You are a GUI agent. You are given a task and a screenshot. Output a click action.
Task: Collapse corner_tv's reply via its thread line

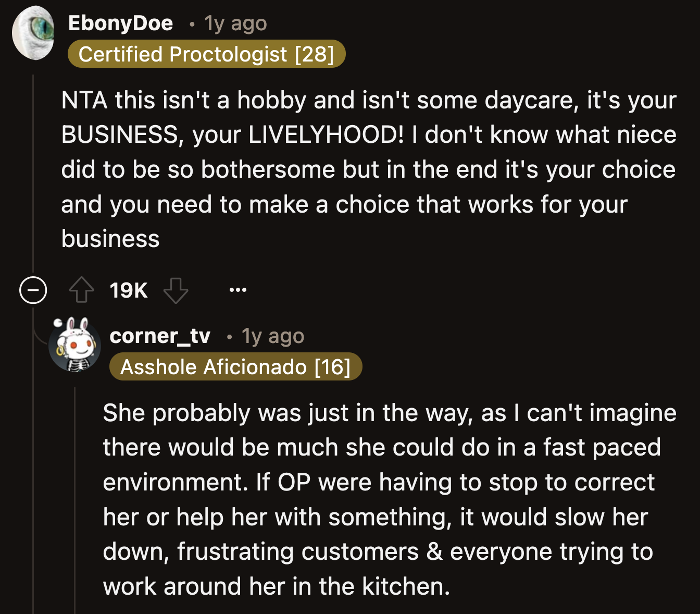pos(75,495)
